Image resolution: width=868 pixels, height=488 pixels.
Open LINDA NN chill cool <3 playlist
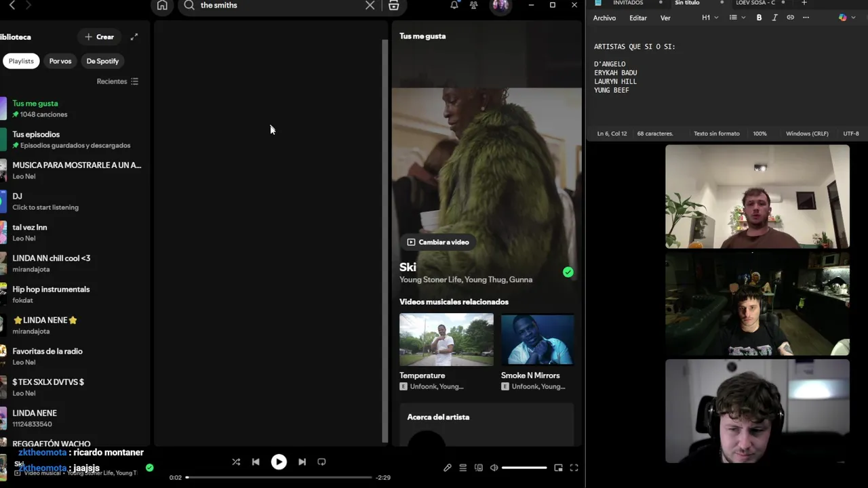pos(75,264)
